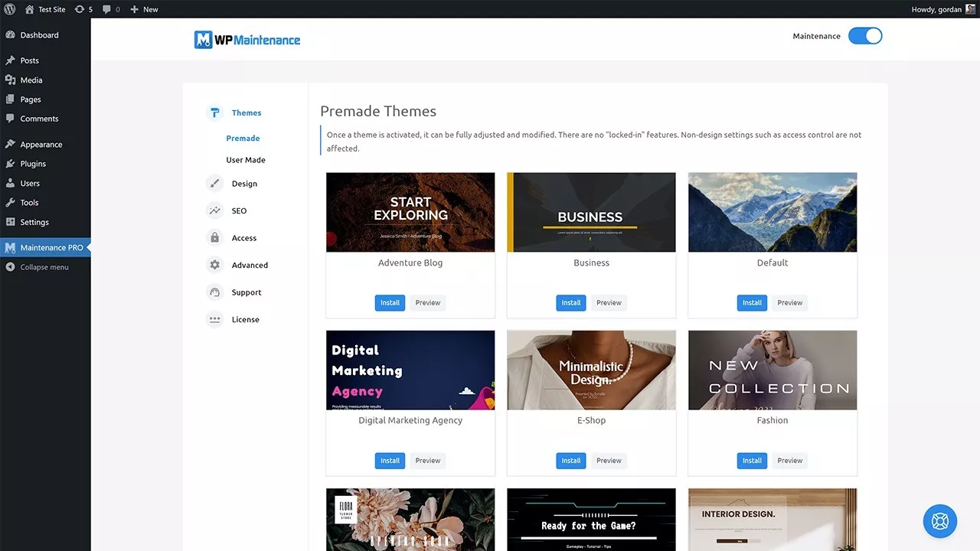Click the Design brush icon
980x551 pixels.
click(x=215, y=184)
